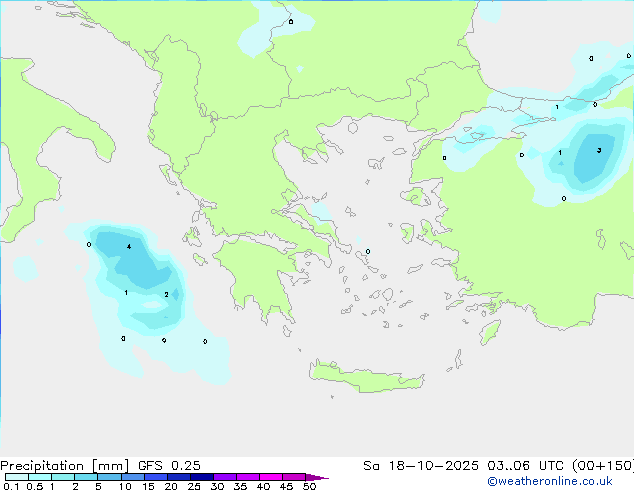Select the Precipitation [mm] title text

point(64,466)
